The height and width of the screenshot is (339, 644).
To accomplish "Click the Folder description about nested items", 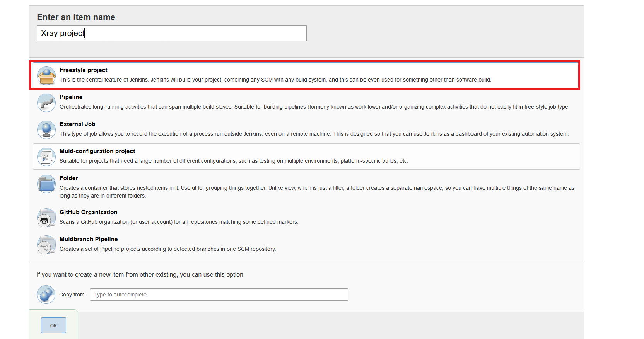I will pos(317,192).
